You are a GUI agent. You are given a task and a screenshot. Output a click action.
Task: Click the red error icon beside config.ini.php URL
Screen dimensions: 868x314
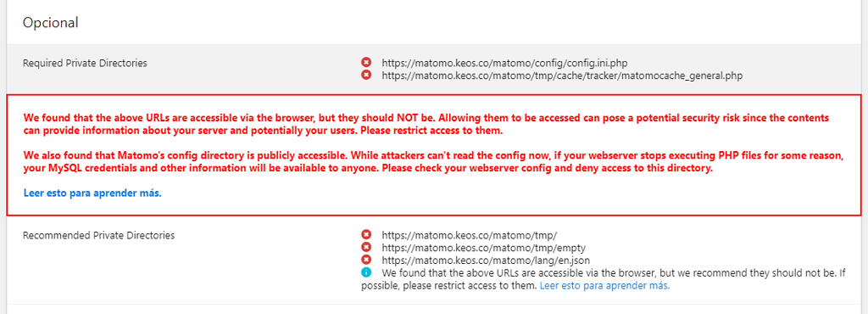(366, 62)
